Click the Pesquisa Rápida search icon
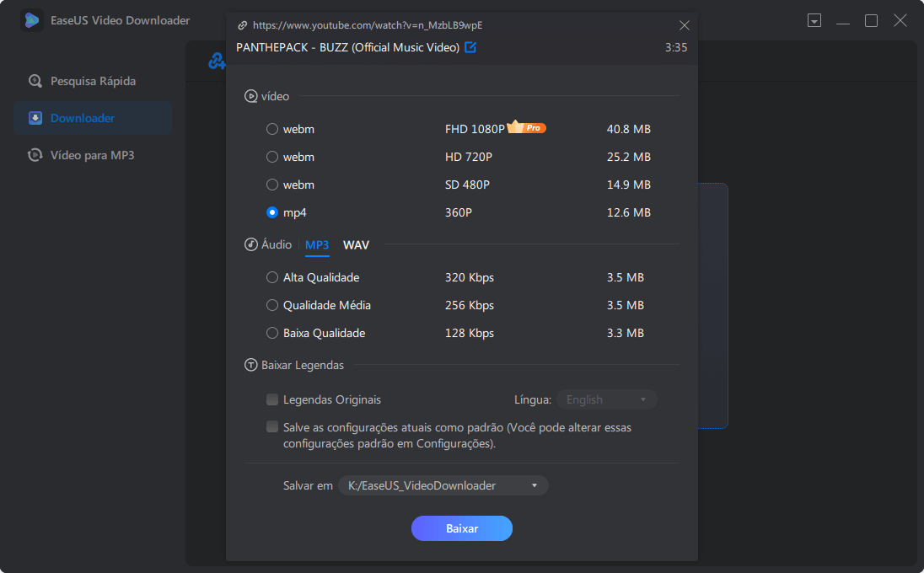924x573 pixels. pyautogui.click(x=35, y=81)
